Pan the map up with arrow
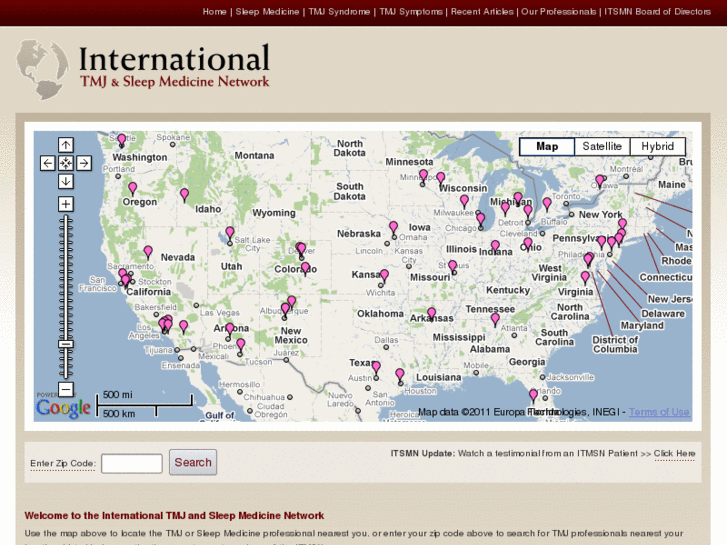The width and height of the screenshot is (727, 545). tap(66, 145)
